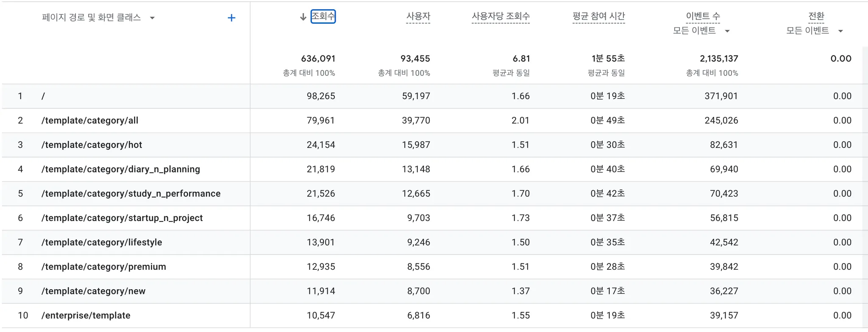Select the 평균 참여 시간 column header
868x332 pixels.
pos(598,17)
